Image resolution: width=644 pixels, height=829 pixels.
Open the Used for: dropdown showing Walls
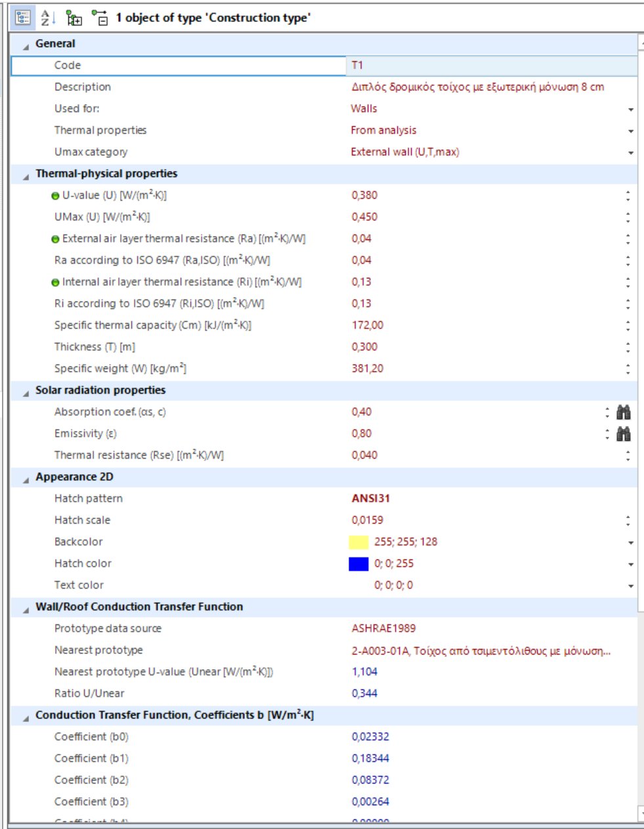630,108
